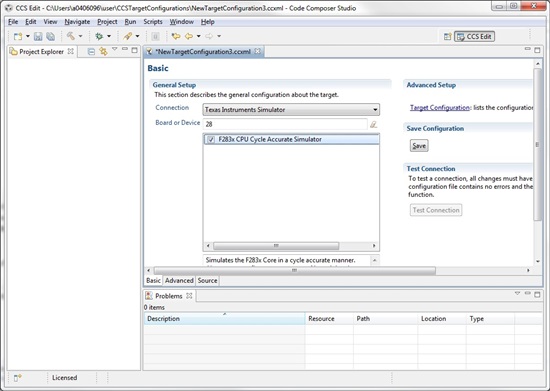Open the Run menu
Image resolution: width=550 pixels, height=391 pixels.
coord(130,22)
